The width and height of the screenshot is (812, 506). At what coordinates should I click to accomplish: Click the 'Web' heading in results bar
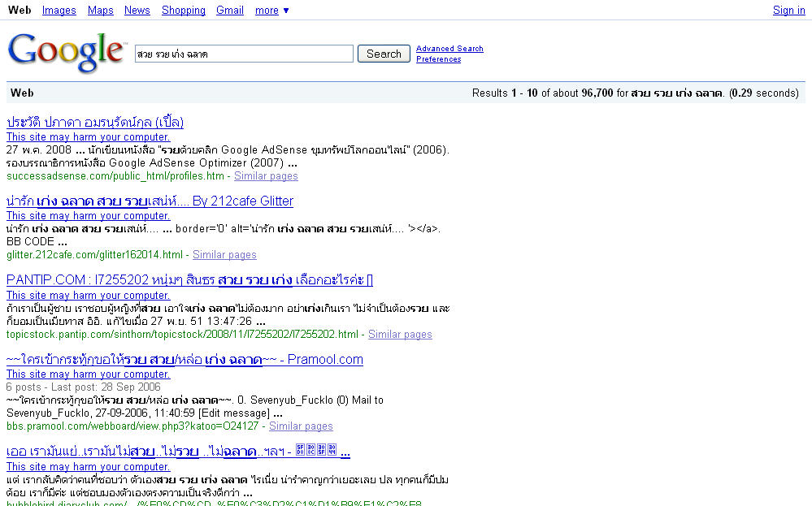(22, 93)
